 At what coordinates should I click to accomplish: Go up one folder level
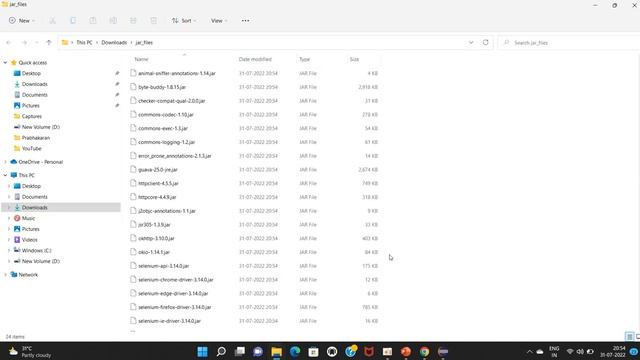(49, 42)
